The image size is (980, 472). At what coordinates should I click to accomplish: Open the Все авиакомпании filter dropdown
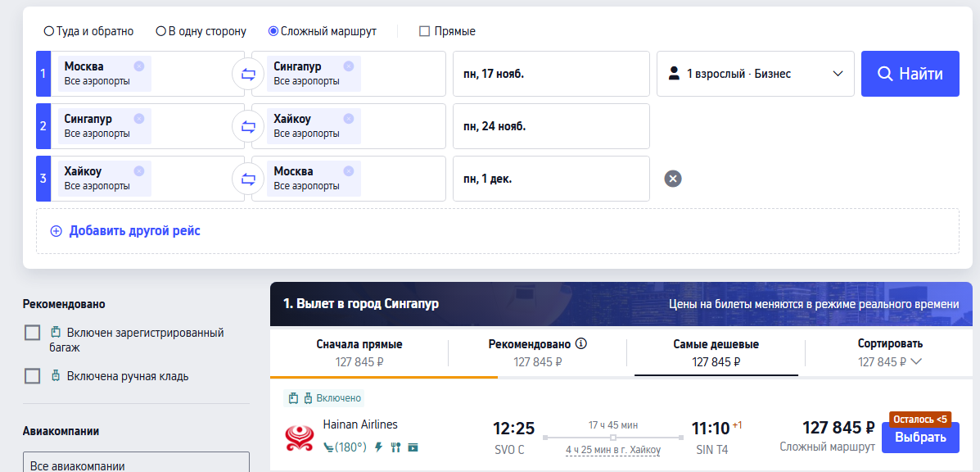click(136, 465)
